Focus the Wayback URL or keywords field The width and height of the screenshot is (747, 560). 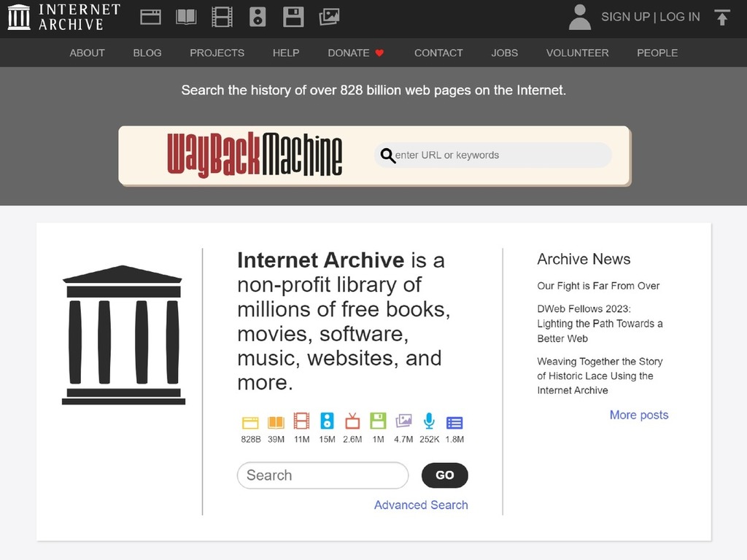pyautogui.click(x=493, y=155)
